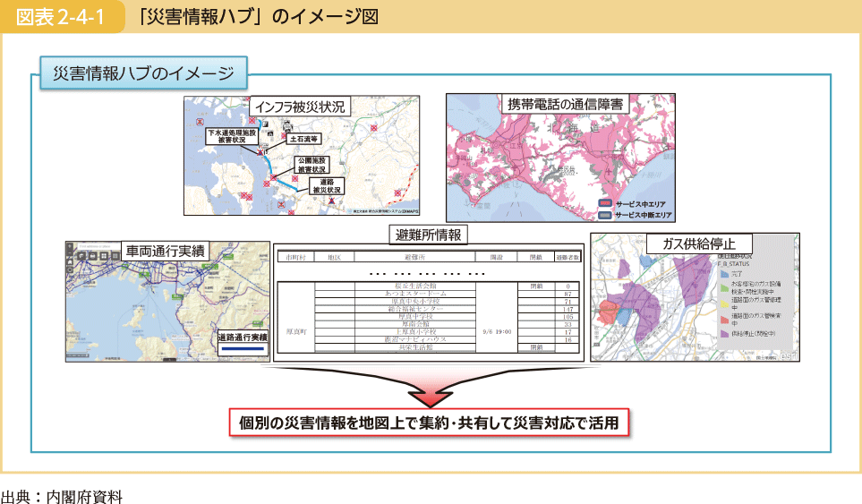
Task: Click the 「災害情報ハブ」のイメージ図 title
Action: 257,17
